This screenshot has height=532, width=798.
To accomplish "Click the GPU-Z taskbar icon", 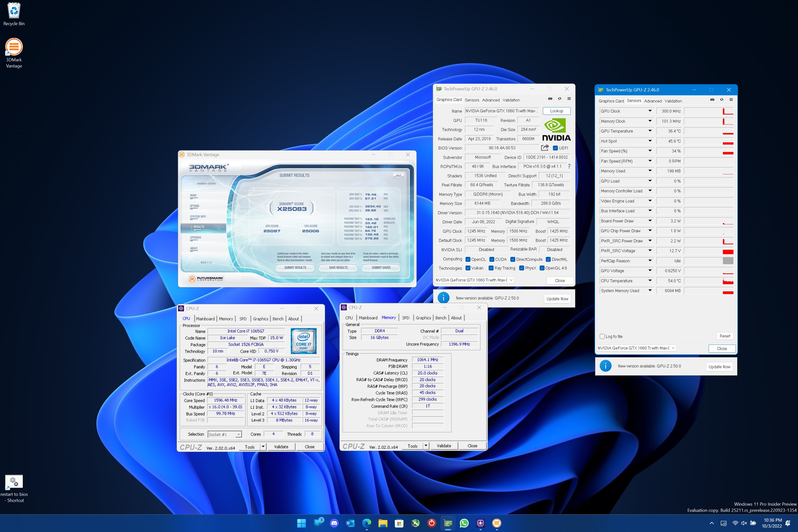I will click(x=448, y=523).
